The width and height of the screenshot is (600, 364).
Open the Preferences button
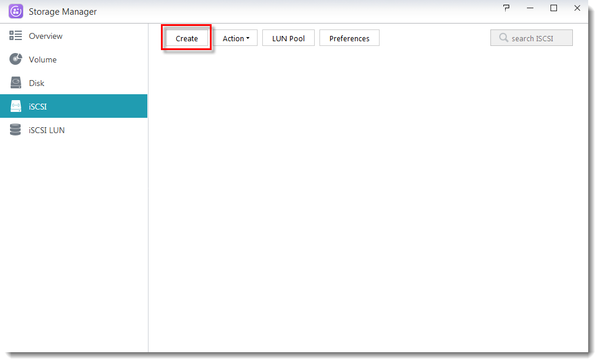350,38
